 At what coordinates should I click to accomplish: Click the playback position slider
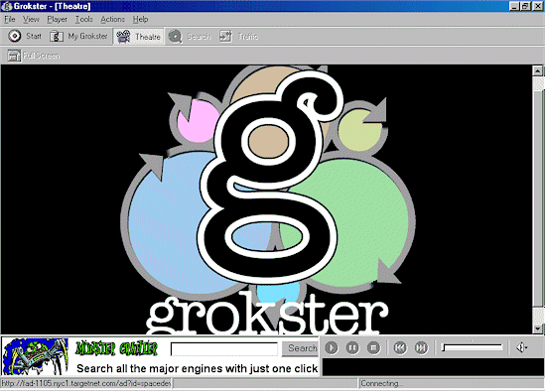pyautogui.click(x=473, y=347)
